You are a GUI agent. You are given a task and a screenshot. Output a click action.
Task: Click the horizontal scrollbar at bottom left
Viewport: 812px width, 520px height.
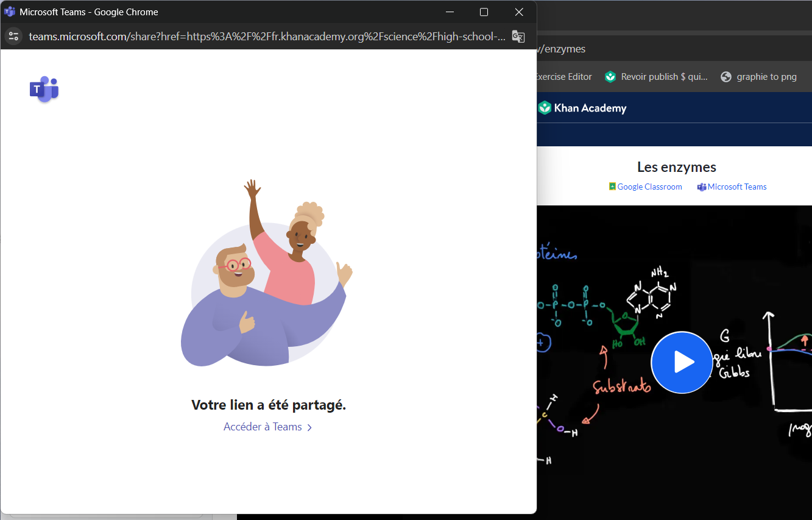(x=105, y=515)
